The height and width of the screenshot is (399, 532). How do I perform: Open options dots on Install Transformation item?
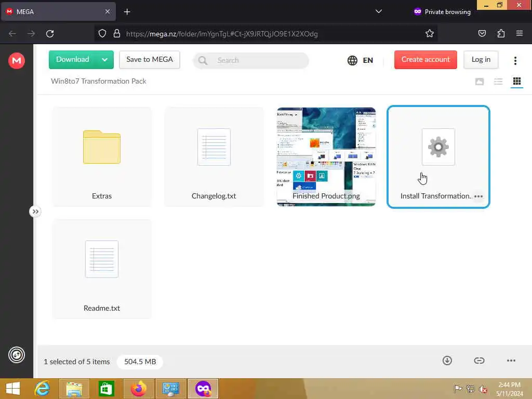pyautogui.click(x=478, y=196)
